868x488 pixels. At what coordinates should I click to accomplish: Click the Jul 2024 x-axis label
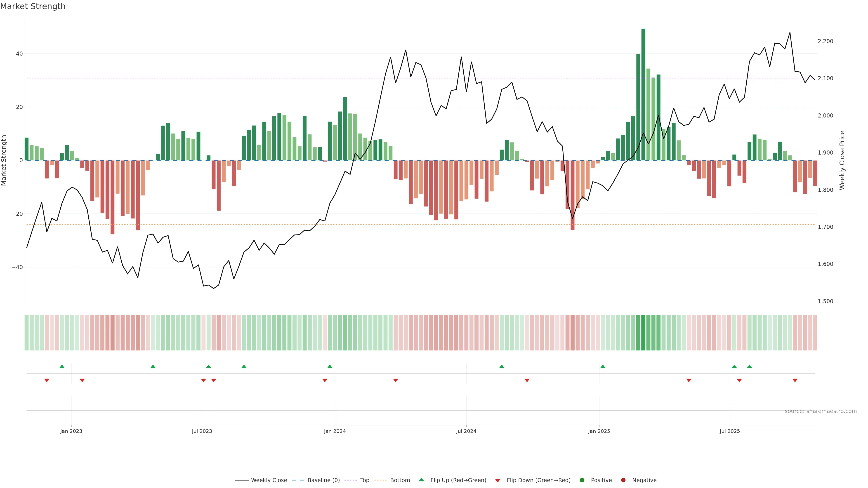click(x=466, y=431)
